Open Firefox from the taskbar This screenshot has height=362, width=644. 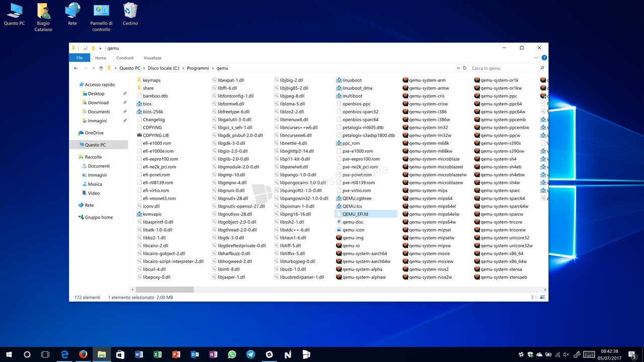[x=83, y=354]
